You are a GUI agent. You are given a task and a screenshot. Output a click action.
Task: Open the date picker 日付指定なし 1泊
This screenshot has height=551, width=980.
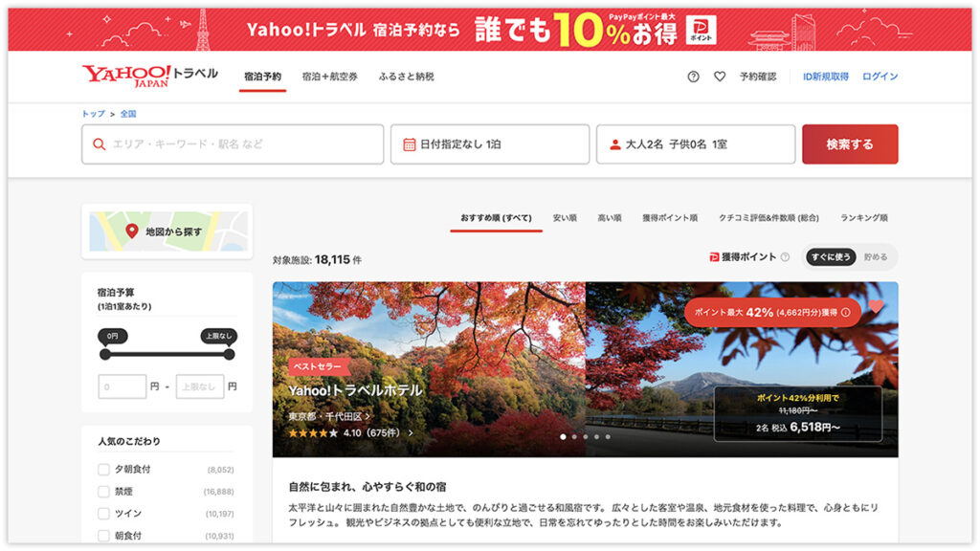pos(489,144)
